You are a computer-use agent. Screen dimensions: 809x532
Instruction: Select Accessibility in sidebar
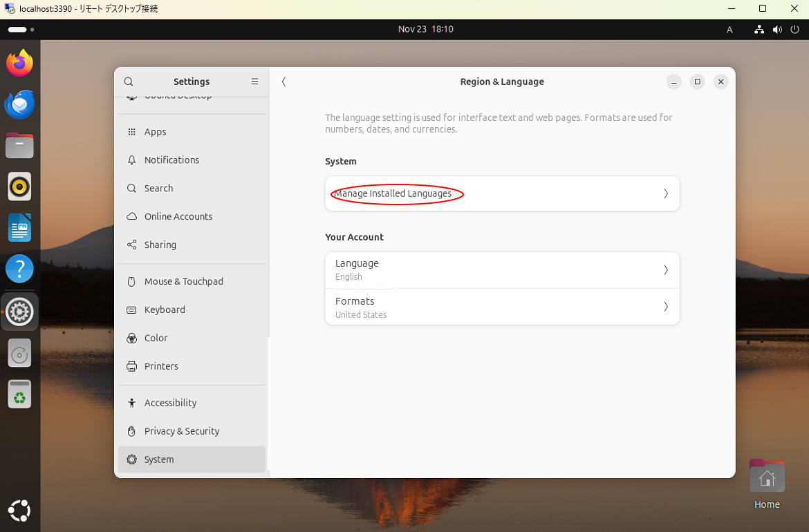[x=192, y=403]
